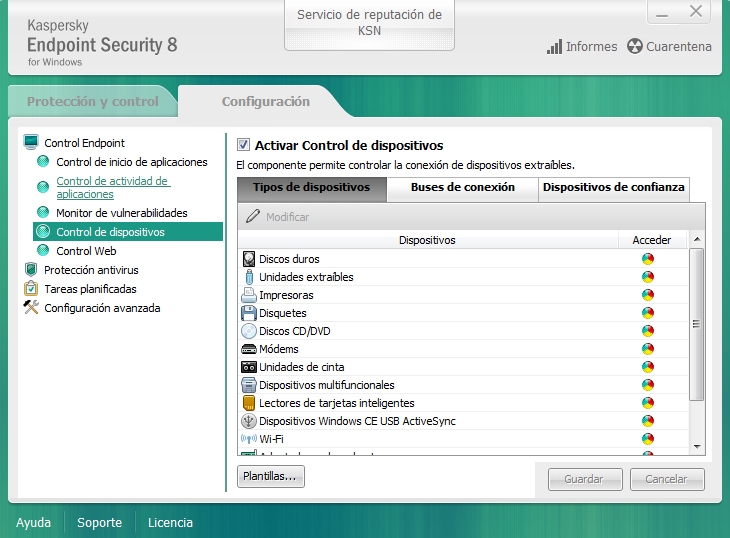Viewport: 730px width, 538px height.
Task: Click the Informes bar chart icon
Action: coord(554,47)
